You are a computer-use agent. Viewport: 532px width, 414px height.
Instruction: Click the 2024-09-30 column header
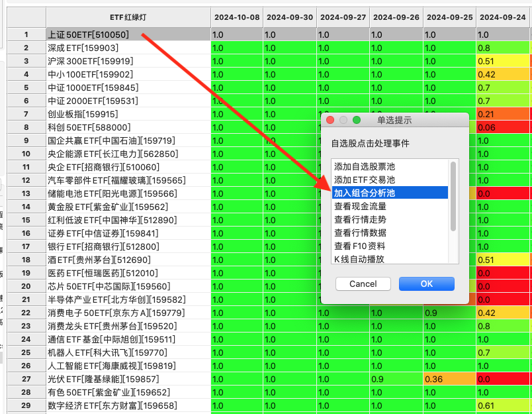click(290, 17)
